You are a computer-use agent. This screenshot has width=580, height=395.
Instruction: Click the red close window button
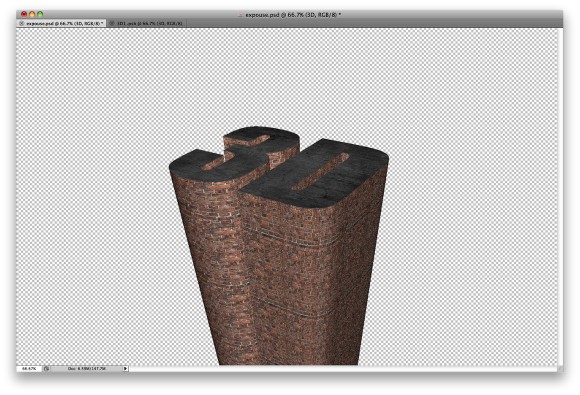tap(24, 14)
